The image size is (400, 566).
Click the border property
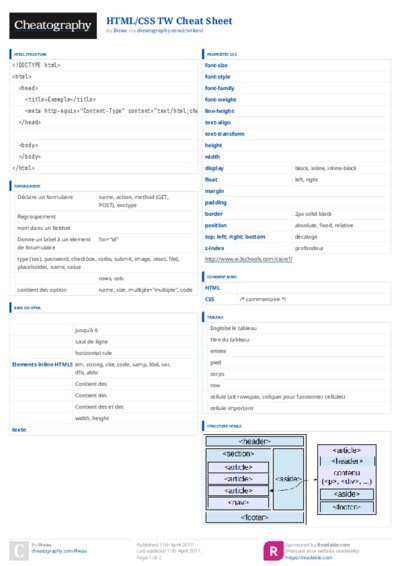pos(214,214)
